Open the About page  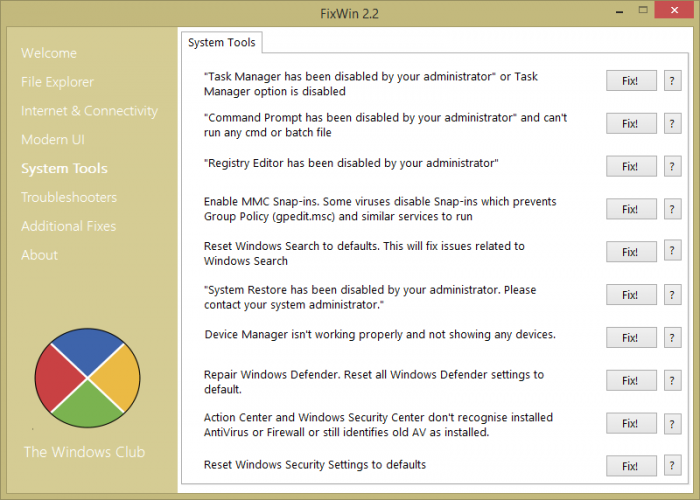[x=39, y=255]
